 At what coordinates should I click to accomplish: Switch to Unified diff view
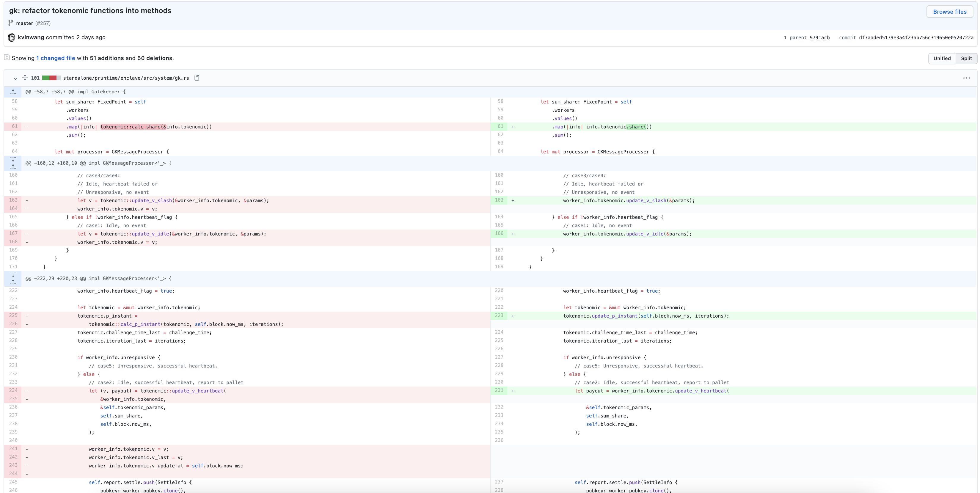(942, 58)
